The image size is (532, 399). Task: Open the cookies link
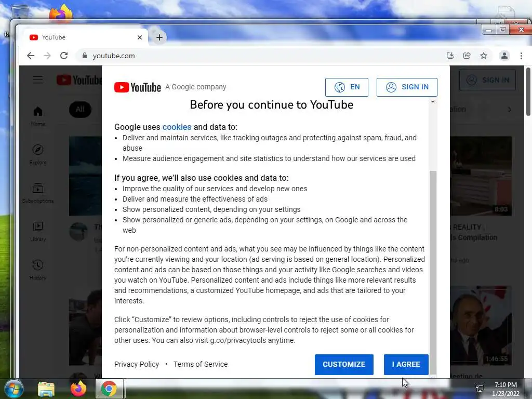(x=177, y=127)
